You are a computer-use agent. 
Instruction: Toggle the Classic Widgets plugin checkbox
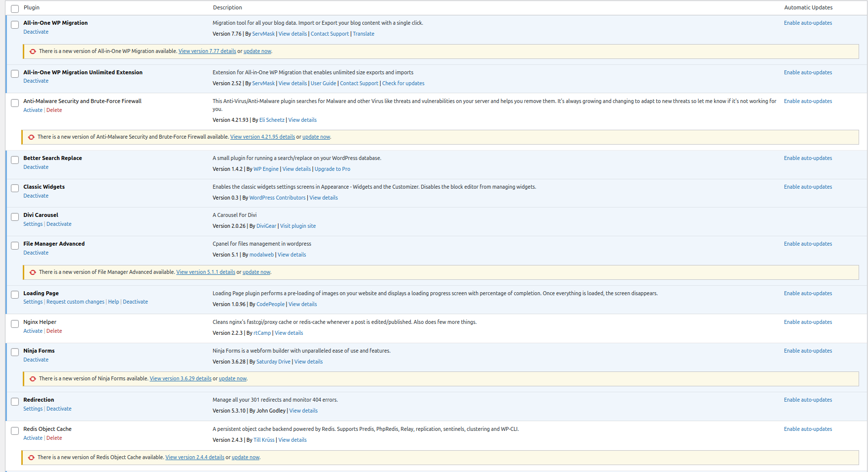tap(15, 189)
